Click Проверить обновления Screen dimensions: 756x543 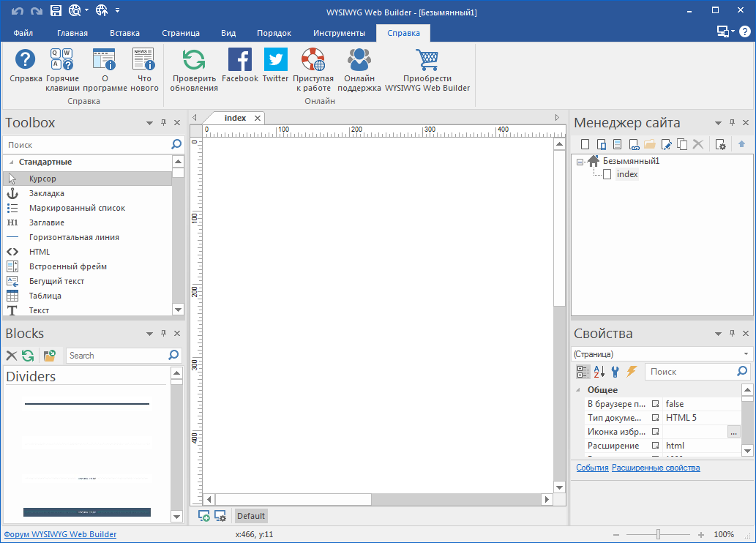194,70
